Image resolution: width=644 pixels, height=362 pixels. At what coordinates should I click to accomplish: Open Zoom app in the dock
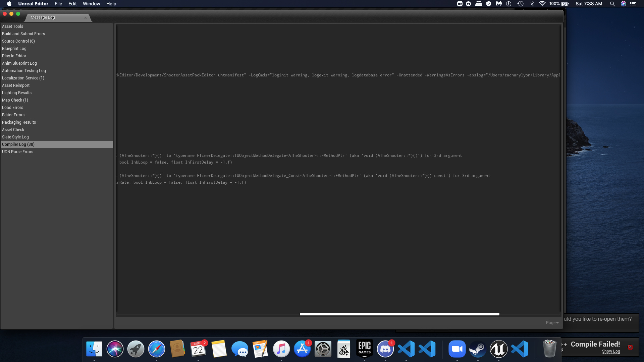[457, 349]
